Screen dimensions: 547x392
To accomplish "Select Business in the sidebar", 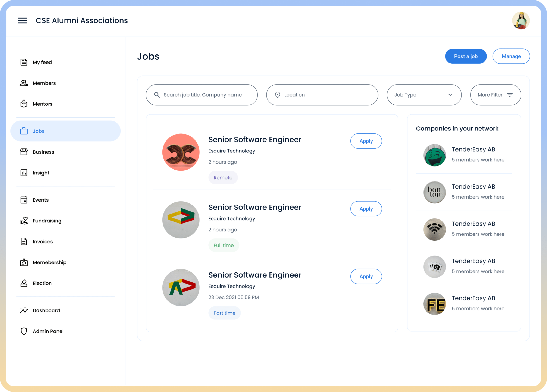I will 43,152.
